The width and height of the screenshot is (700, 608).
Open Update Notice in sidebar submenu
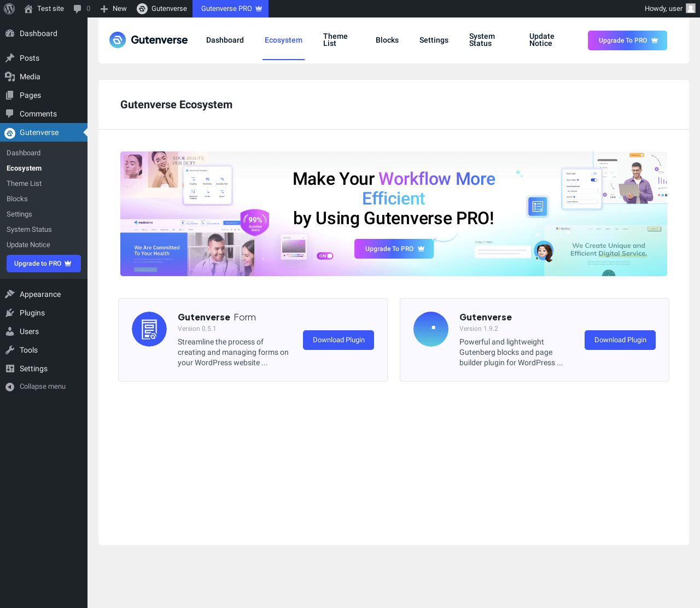pyautogui.click(x=28, y=245)
